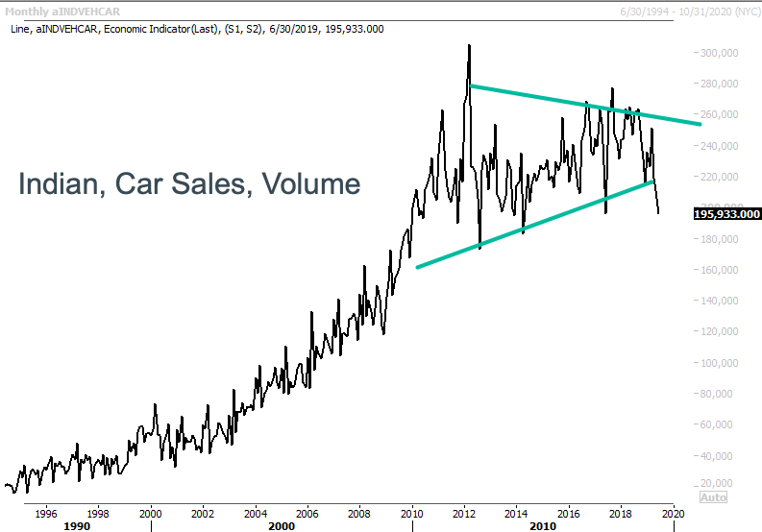Click the bold 2010 decade label
Screen dimensions: 762x532
coord(543,526)
